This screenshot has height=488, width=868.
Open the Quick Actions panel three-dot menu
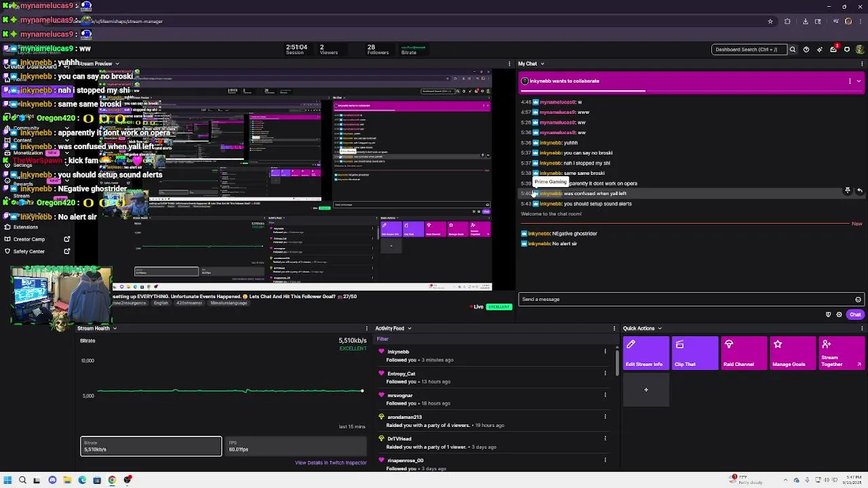862,329
